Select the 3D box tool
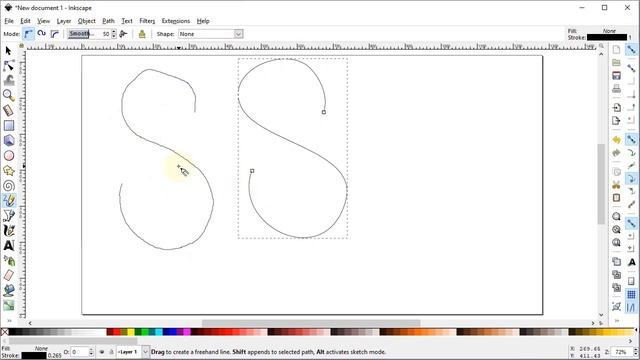This screenshot has height=360, width=640. tap(9, 140)
